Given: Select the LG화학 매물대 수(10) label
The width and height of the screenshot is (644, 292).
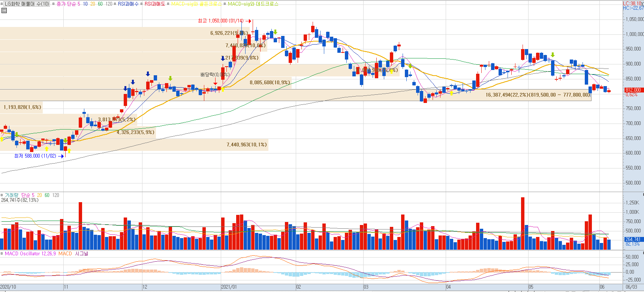Looking at the screenshot, I should pos(27,4).
